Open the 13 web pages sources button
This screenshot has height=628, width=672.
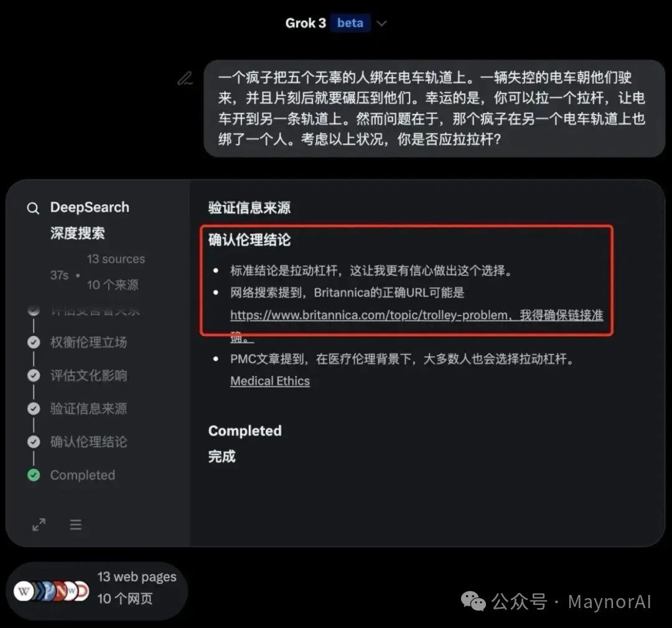coord(97,591)
